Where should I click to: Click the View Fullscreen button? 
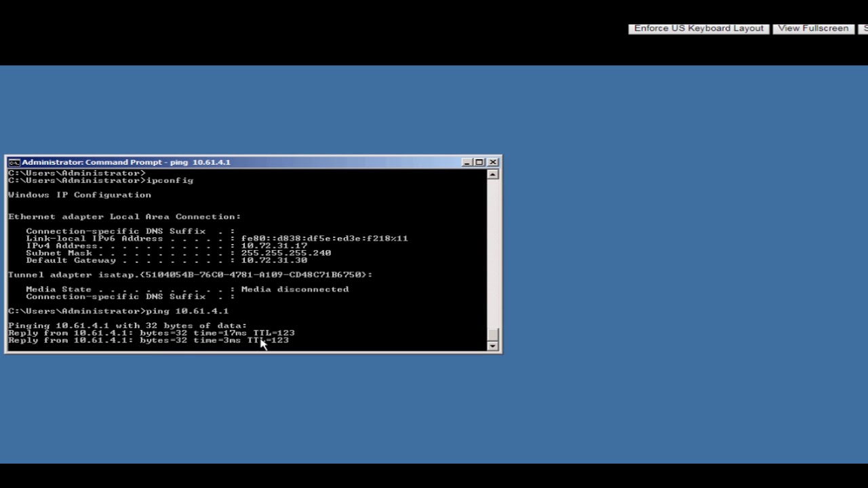813,28
